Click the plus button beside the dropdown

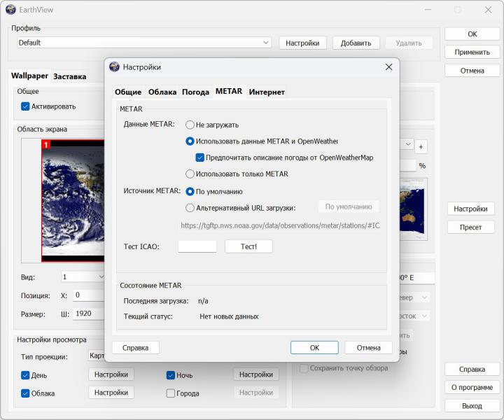[x=421, y=146]
